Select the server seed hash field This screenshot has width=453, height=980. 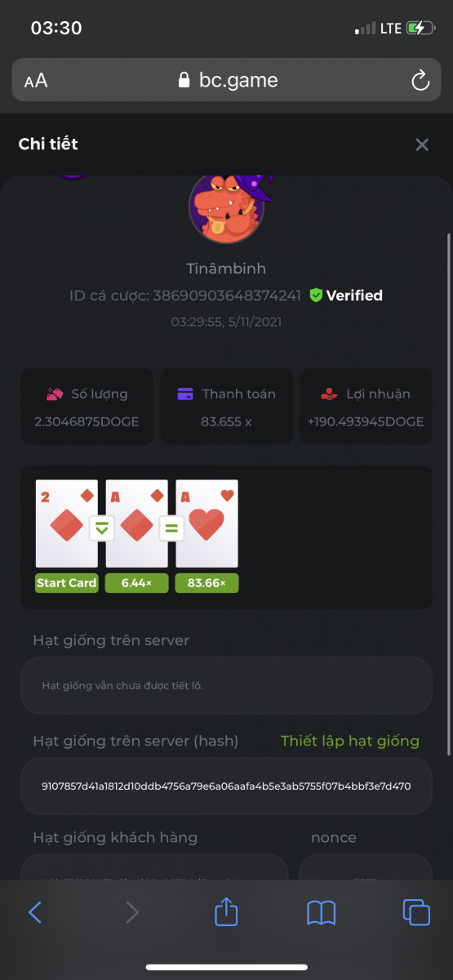pyautogui.click(x=226, y=786)
